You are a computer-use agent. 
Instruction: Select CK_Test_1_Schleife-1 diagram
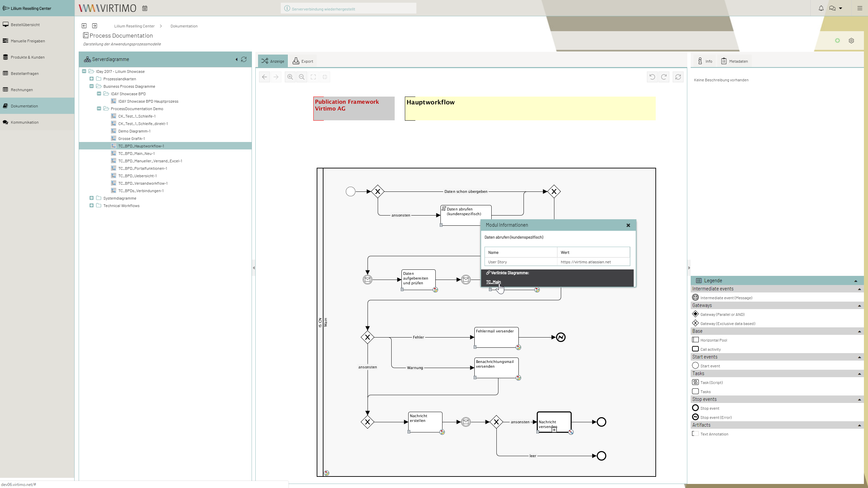137,116
